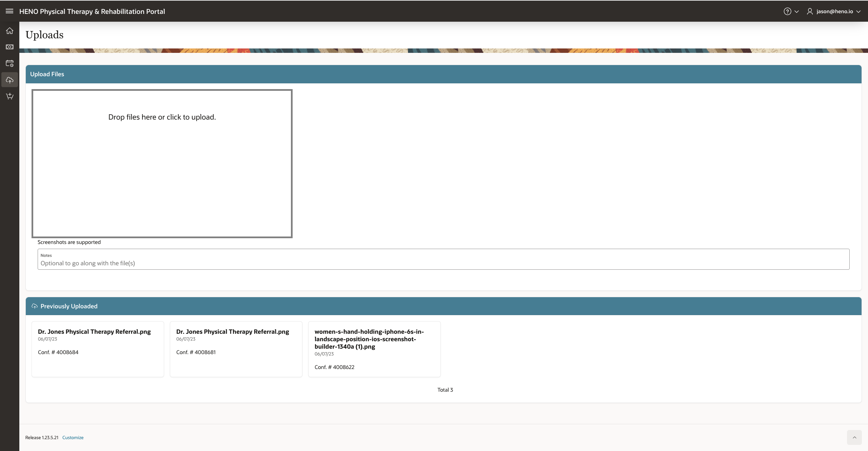Go to Home via sidebar icon
868x451 pixels.
tap(9, 31)
